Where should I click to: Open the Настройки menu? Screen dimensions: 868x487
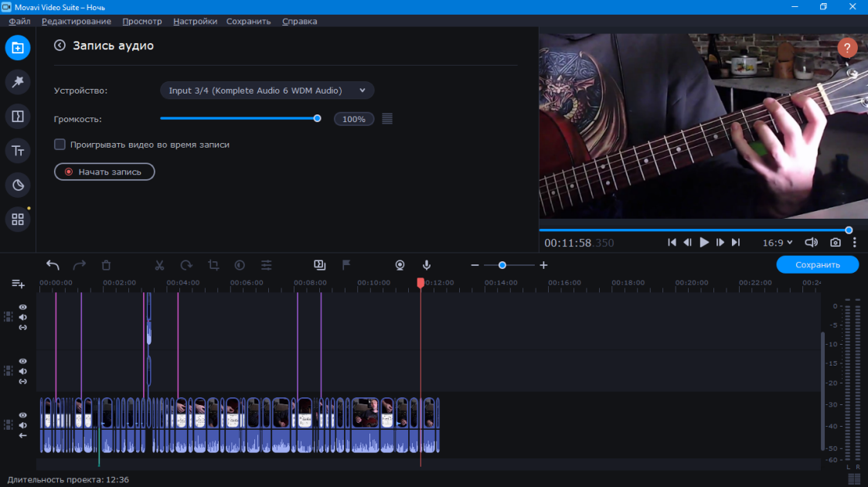coord(195,21)
